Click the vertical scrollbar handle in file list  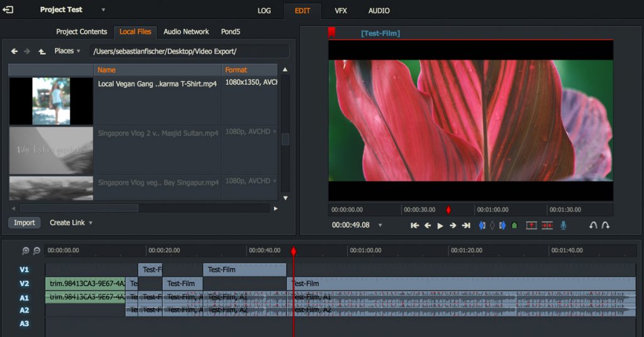point(285,139)
